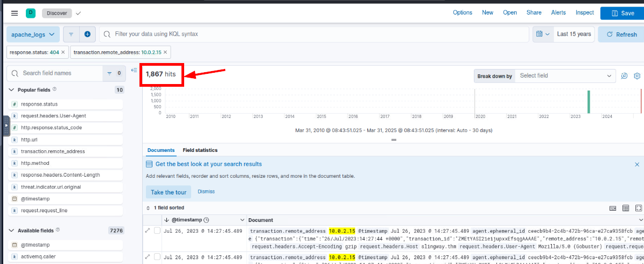
Task: Open the calendar quick date menu
Action: (543, 34)
